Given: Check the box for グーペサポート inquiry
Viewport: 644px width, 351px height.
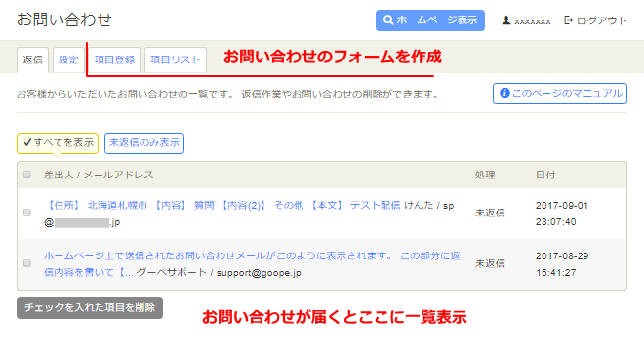Looking at the screenshot, I should coord(27,262).
